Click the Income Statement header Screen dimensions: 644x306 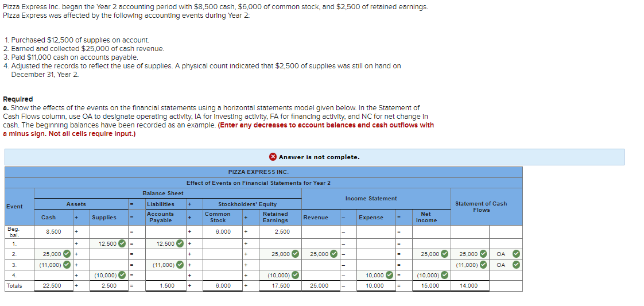(x=371, y=199)
